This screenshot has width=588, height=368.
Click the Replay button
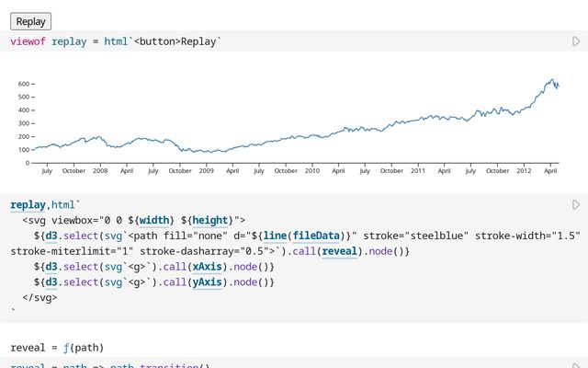pyautogui.click(x=30, y=21)
